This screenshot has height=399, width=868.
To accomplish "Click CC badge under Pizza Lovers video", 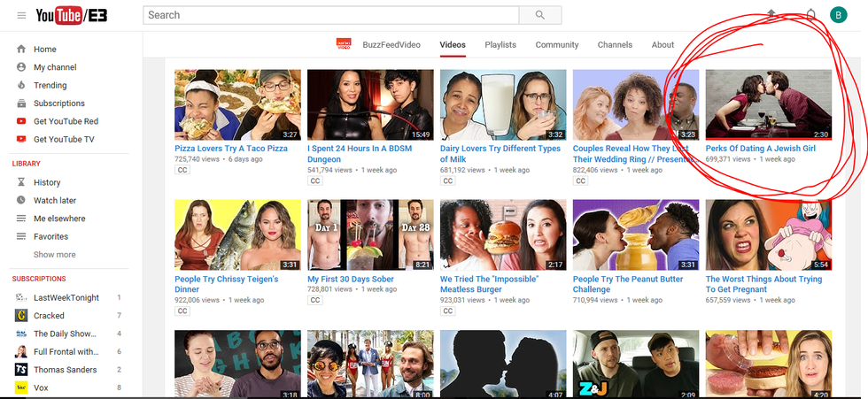I will 182,170.
